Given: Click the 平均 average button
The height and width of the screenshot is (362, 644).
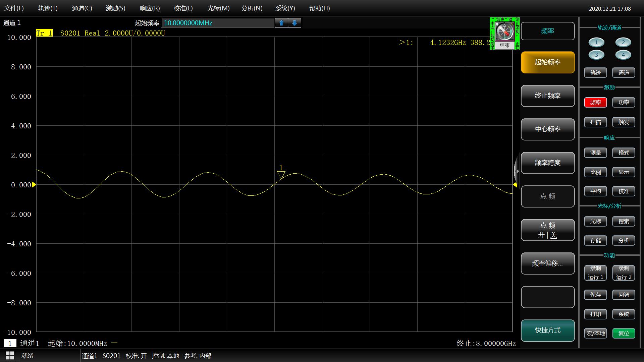Looking at the screenshot, I should tap(595, 191).
